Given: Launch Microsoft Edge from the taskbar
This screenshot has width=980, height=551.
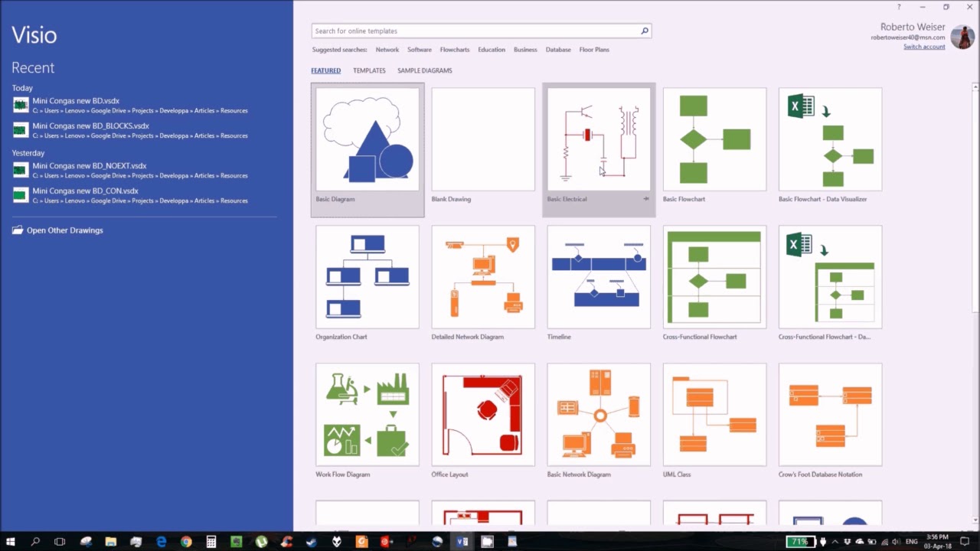Looking at the screenshot, I should tap(161, 542).
